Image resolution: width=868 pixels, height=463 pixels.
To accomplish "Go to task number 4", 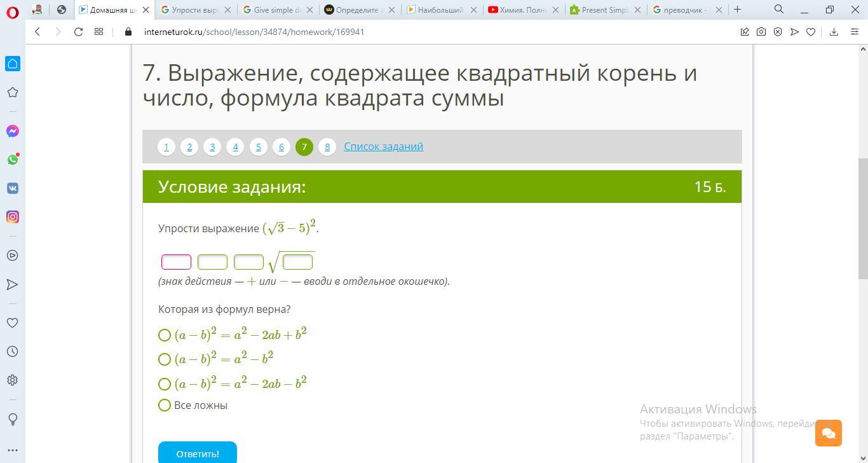I will 235,147.
